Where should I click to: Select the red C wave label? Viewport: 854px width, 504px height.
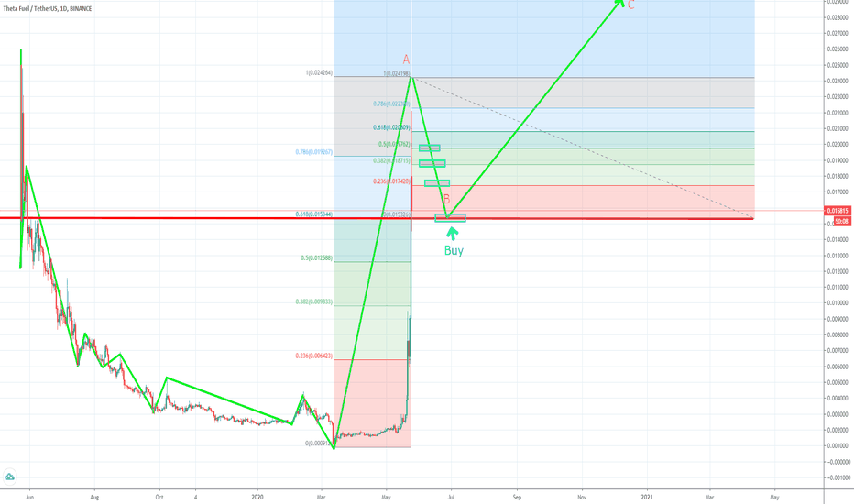pyautogui.click(x=631, y=5)
